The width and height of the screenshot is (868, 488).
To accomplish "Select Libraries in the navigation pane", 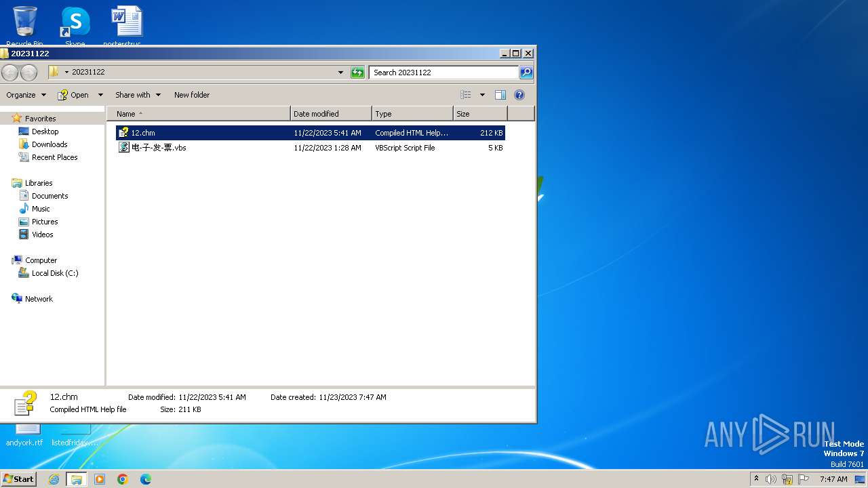I will 39,183.
